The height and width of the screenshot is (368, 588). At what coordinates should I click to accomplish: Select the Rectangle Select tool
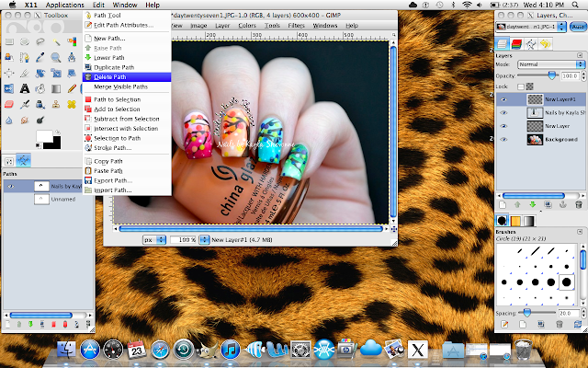(9, 41)
